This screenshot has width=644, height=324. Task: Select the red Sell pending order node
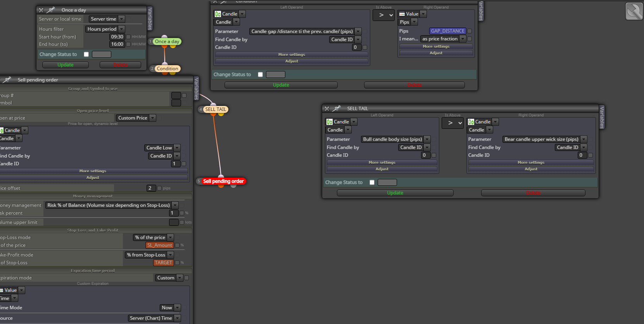(223, 181)
